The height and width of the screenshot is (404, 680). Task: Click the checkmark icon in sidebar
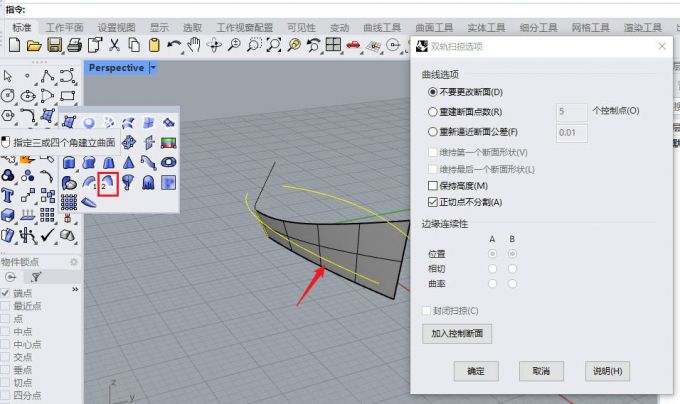[47, 235]
